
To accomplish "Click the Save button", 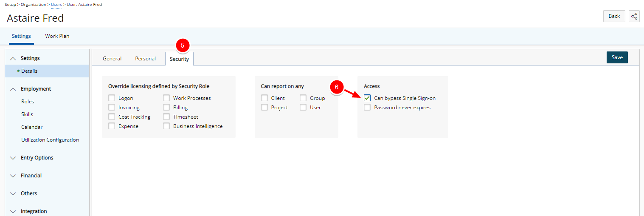I will coord(617,57).
